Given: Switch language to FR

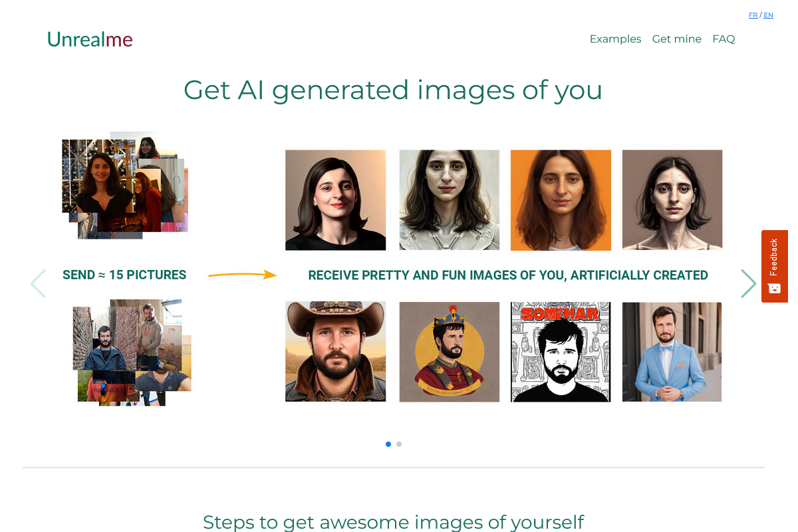Looking at the screenshot, I should pos(753,15).
